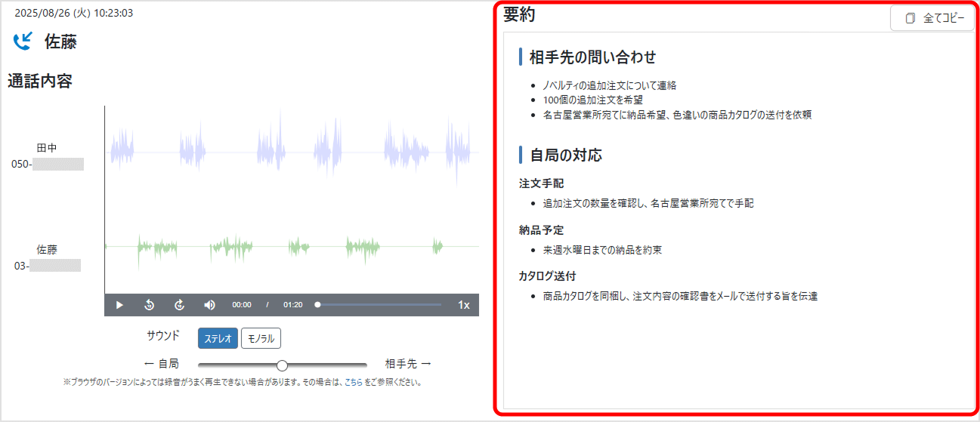980x422 pixels.
Task: Play the call recording
Action: [119, 305]
